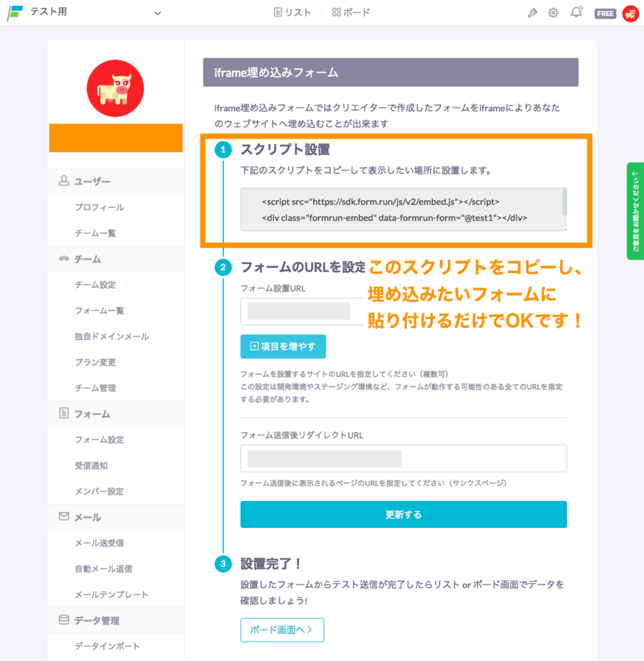644x661 pixels.
Task: Click the ボード画面へ button
Action: click(x=282, y=630)
